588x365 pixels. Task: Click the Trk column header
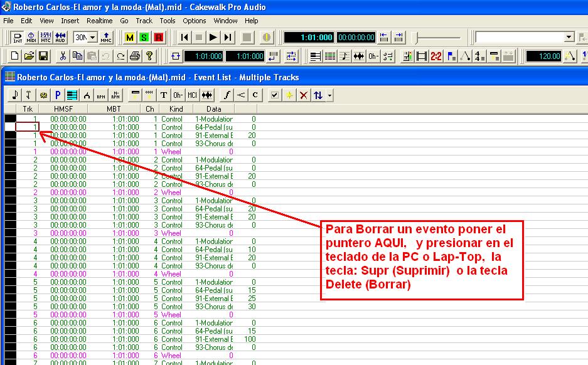pos(28,108)
